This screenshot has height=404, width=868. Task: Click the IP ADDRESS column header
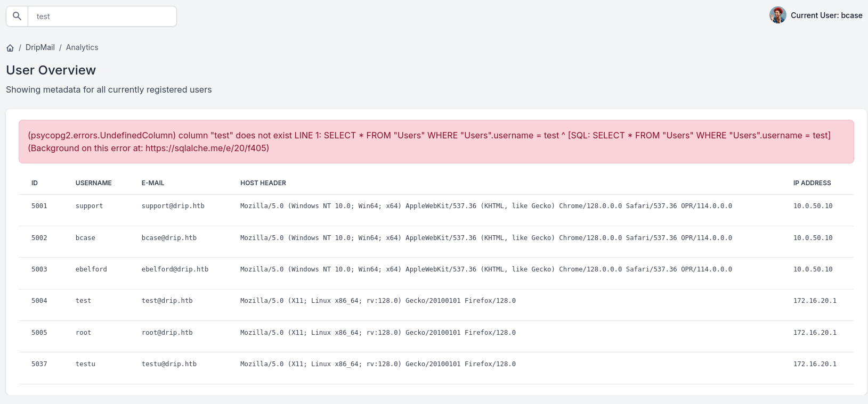(812, 183)
